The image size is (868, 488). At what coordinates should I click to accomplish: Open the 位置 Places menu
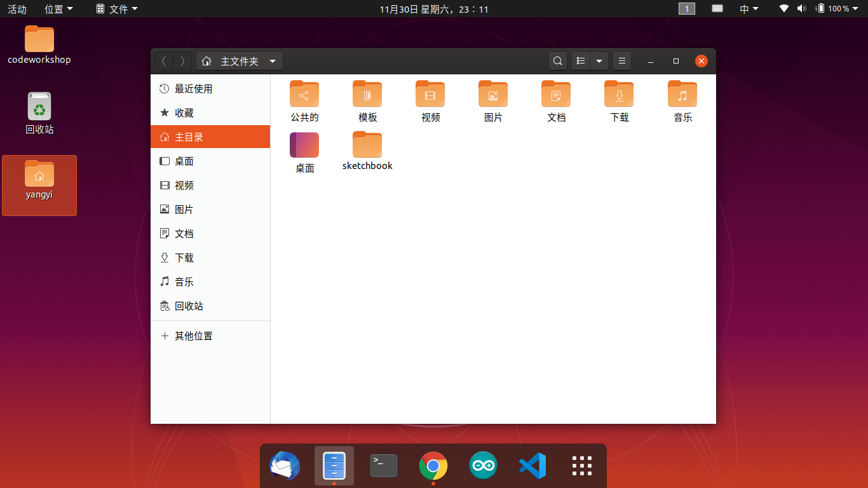[x=58, y=9]
